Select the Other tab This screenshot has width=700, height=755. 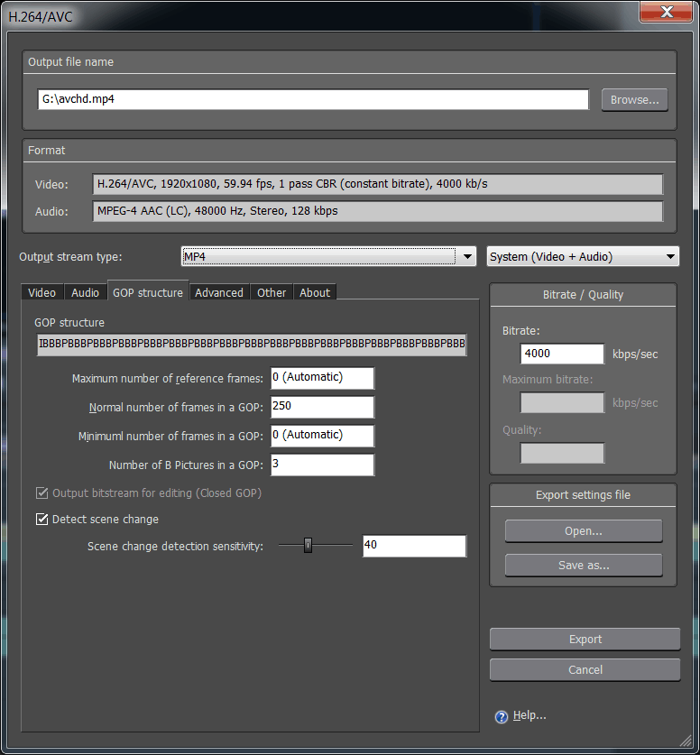click(271, 292)
